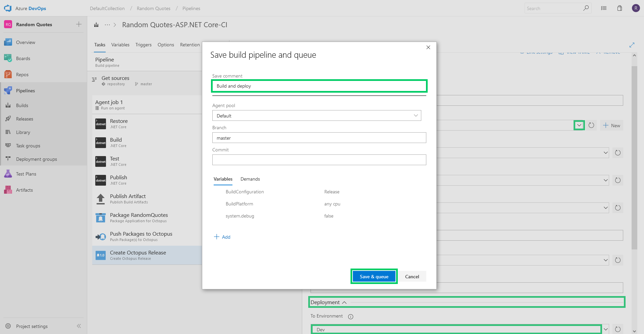This screenshot has width=644, height=334.
Task: Click the Save comment field
Action: [x=319, y=86]
